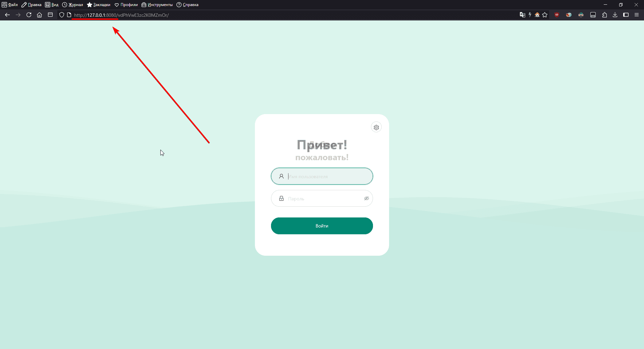Open the hamburger application menu
Image resolution: width=644 pixels, height=349 pixels.
637,15
